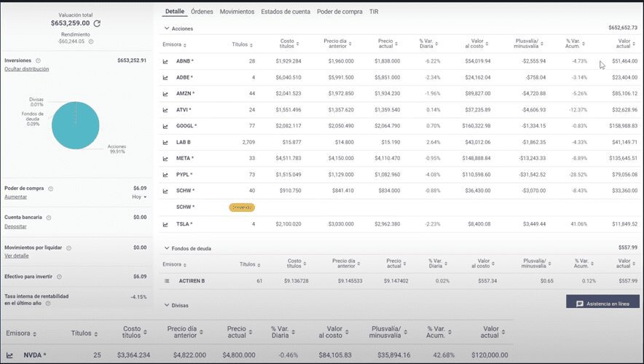The width and height of the screenshot is (644, 364).
Task: Open the Asistencia en línea chat button
Action: click(x=602, y=303)
